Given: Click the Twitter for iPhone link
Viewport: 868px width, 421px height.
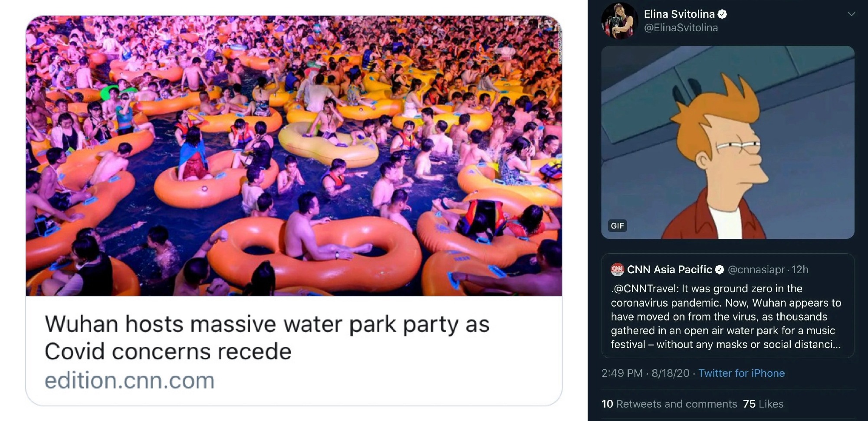Looking at the screenshot, I should [741, 373].
